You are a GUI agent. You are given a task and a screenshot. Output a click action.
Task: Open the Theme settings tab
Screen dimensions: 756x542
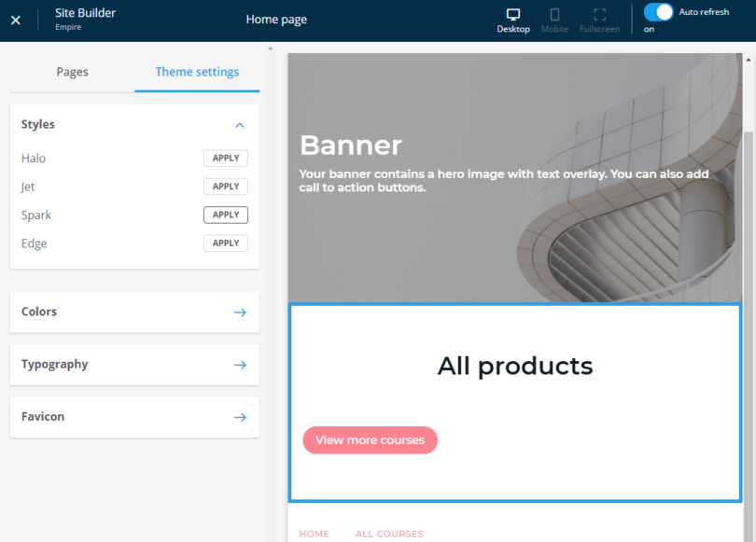coord(197,71)
